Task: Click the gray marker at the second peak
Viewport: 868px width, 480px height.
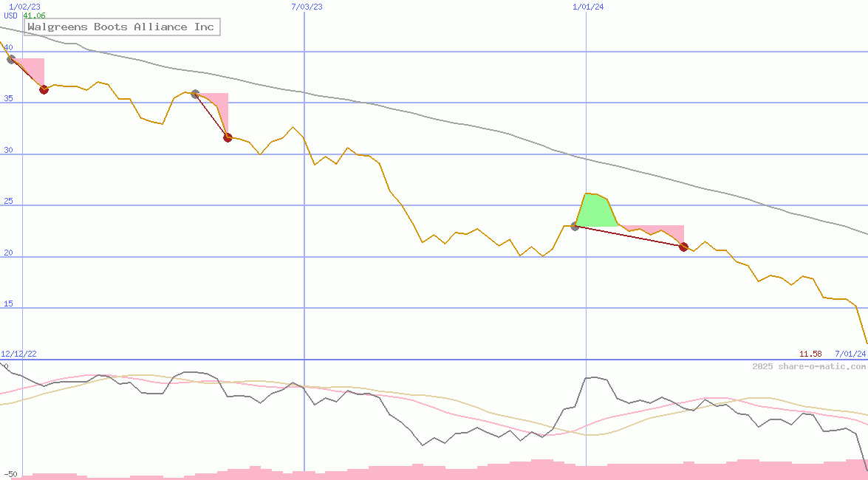Action: click(195, 95)
